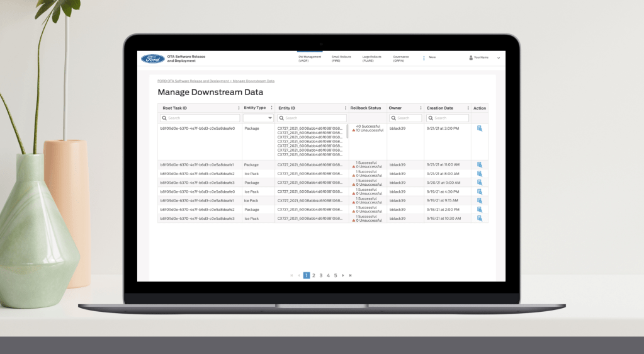The height and width of the screenshot is (354, 644).
Task: Click the Entity ID column menu dots
Action: coord(346,108)
